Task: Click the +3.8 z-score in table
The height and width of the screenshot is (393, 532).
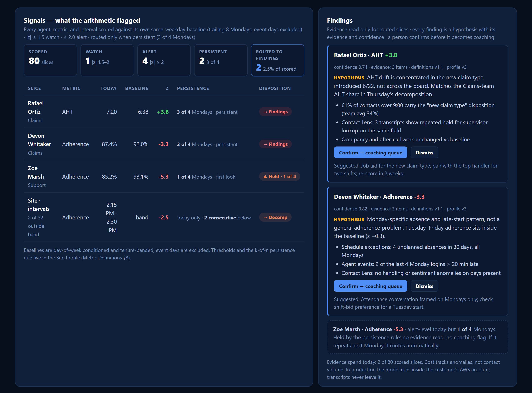Action: coord(163,112)
